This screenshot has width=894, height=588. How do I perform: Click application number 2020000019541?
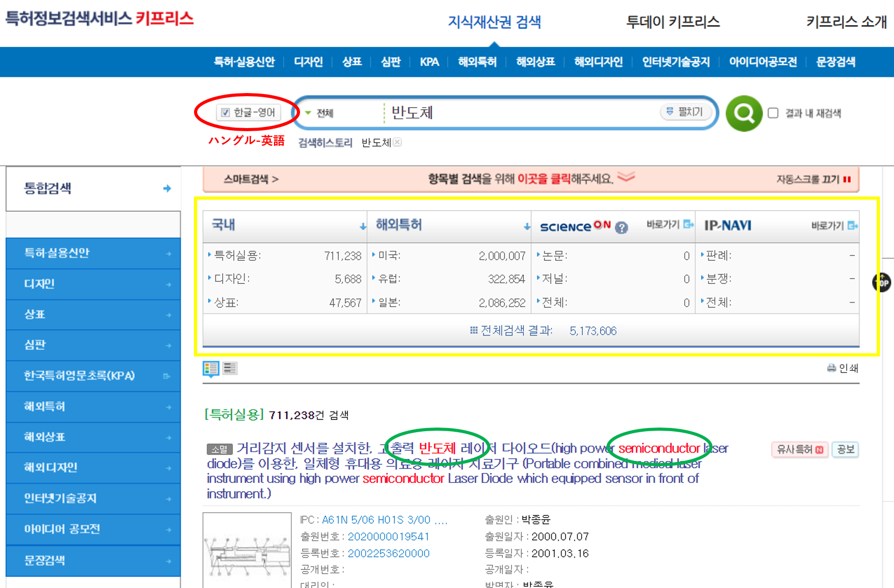388,537
